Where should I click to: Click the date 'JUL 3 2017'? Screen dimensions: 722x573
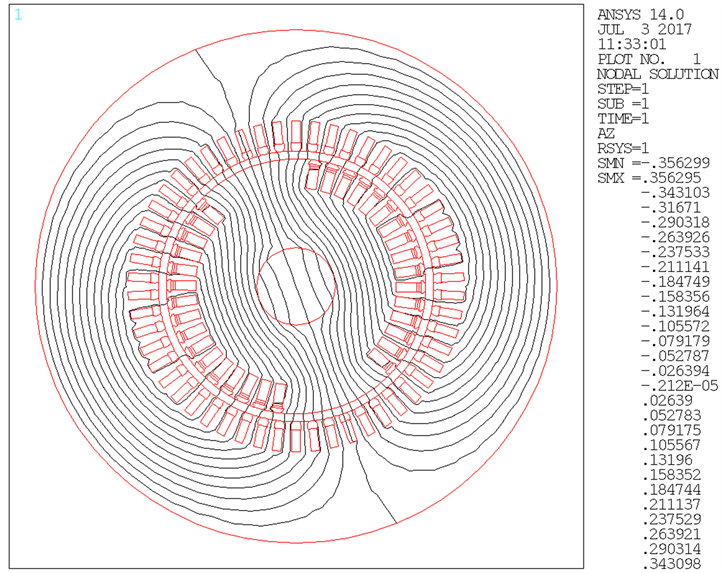[x=644, y=29]
